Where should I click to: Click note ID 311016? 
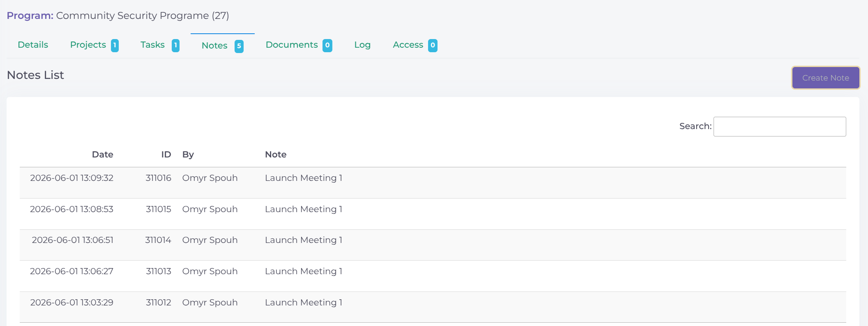pos(158,178)
